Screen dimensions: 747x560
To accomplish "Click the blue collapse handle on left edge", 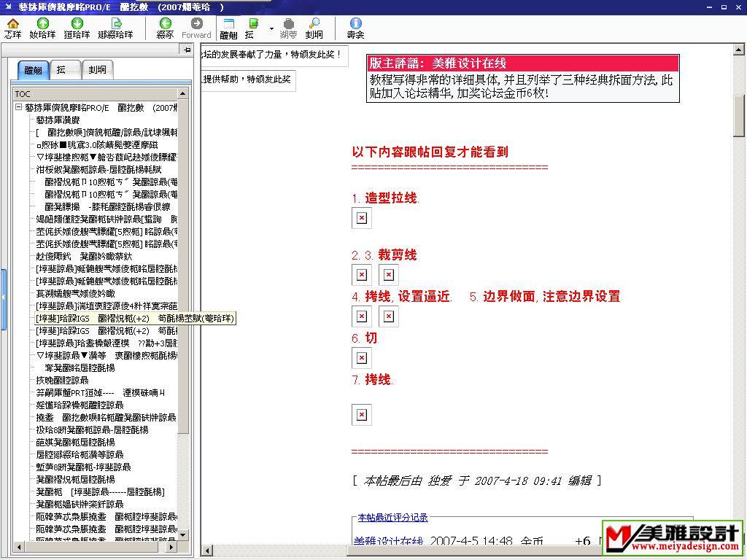I will pos(4,299).
